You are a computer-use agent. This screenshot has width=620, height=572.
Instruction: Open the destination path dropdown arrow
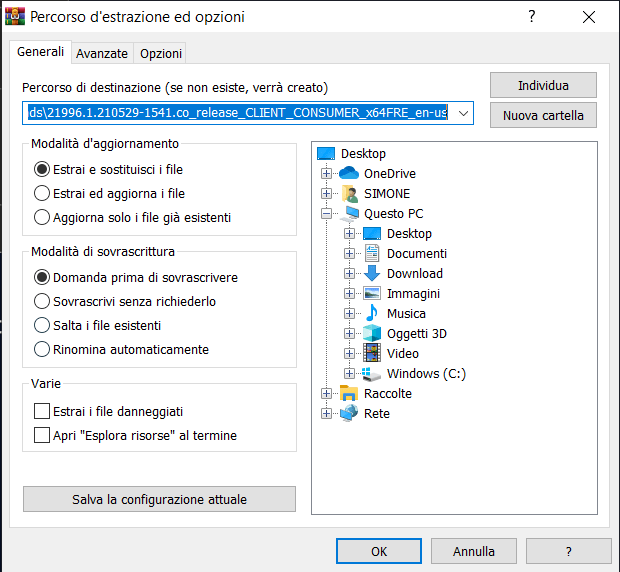[x=463, y=114]
